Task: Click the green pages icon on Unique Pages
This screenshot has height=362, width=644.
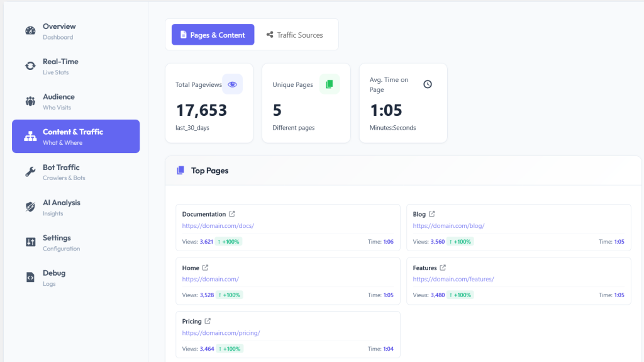Action: 330,84
